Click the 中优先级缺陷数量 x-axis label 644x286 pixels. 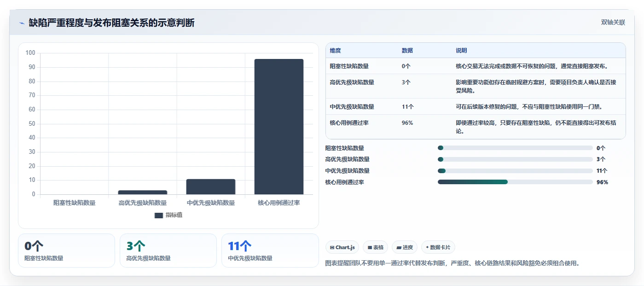coord(211,203)
